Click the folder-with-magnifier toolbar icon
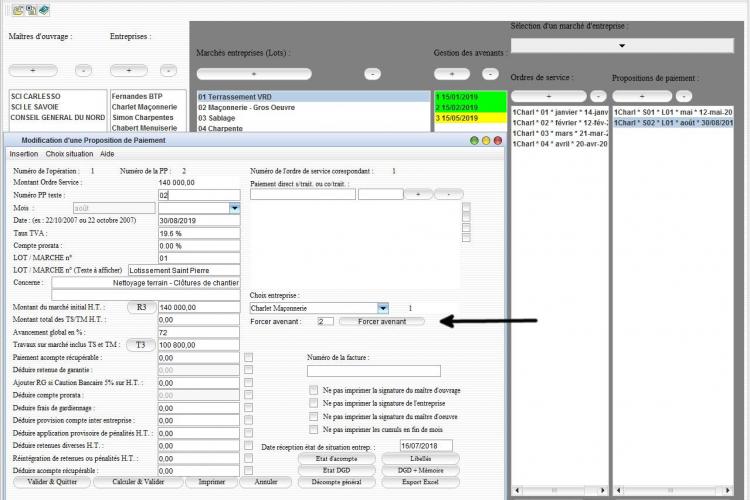Image resolution: width=750 pixels, height=500 pixels. pyautogui.click(x=31, y=10)
